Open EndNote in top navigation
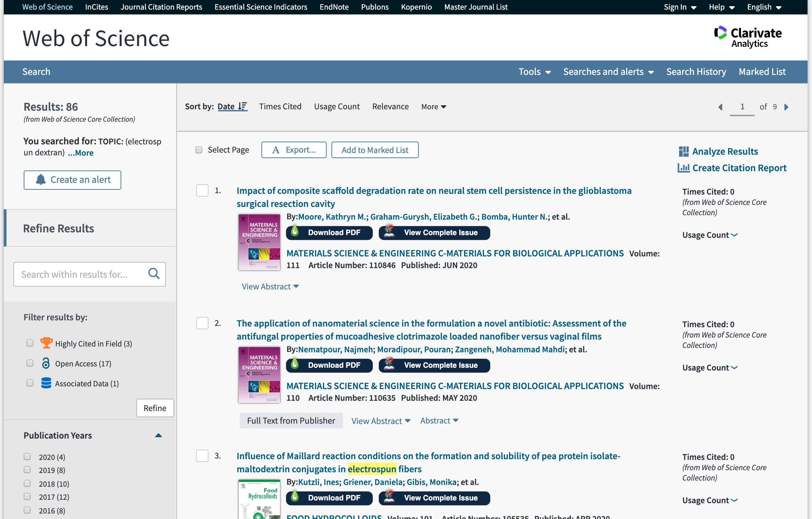The width and height of the screenshot is (812, 519). pyautogui.click(x=334, y=7)
